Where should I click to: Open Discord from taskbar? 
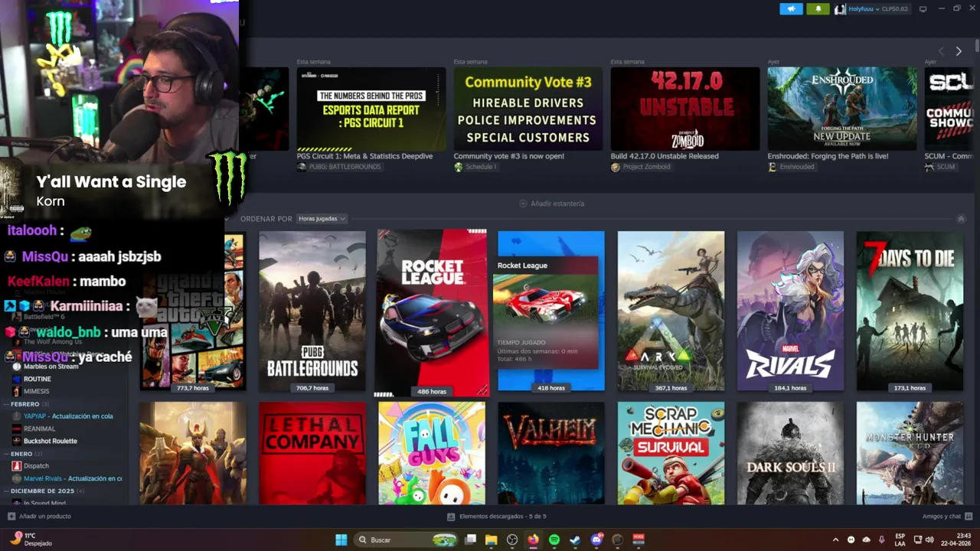point(596,540)
